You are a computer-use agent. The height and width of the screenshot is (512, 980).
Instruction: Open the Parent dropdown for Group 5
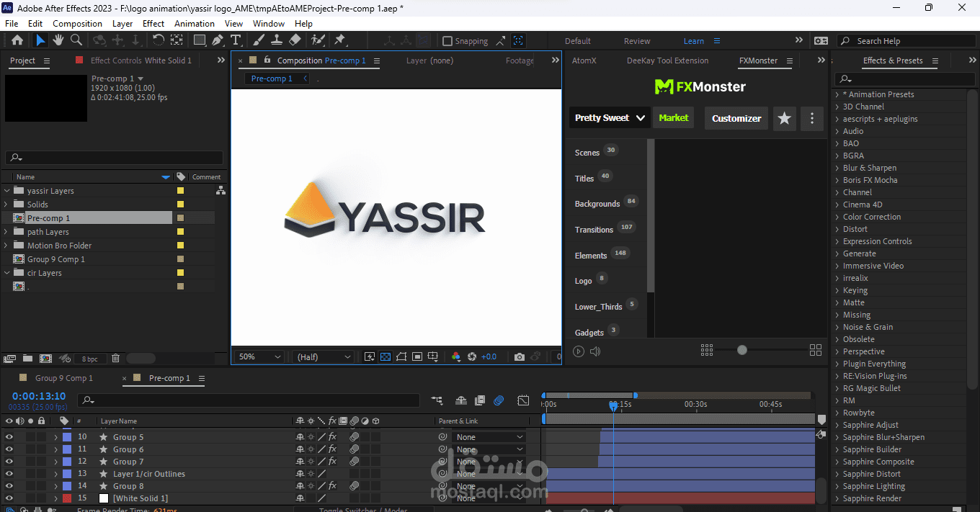[489, 437]
